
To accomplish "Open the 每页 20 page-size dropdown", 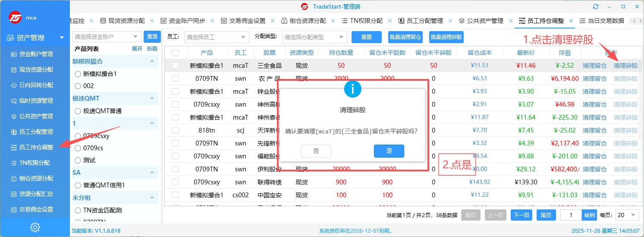I will pos(627,215).
